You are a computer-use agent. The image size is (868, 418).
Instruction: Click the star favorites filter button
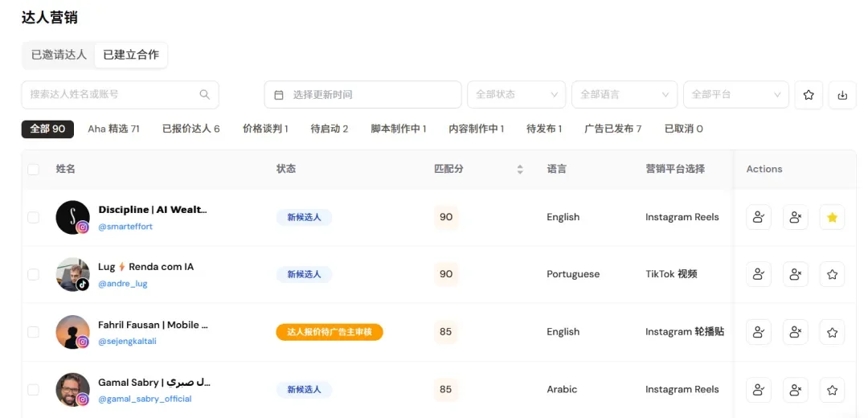(x=809, y=95)
